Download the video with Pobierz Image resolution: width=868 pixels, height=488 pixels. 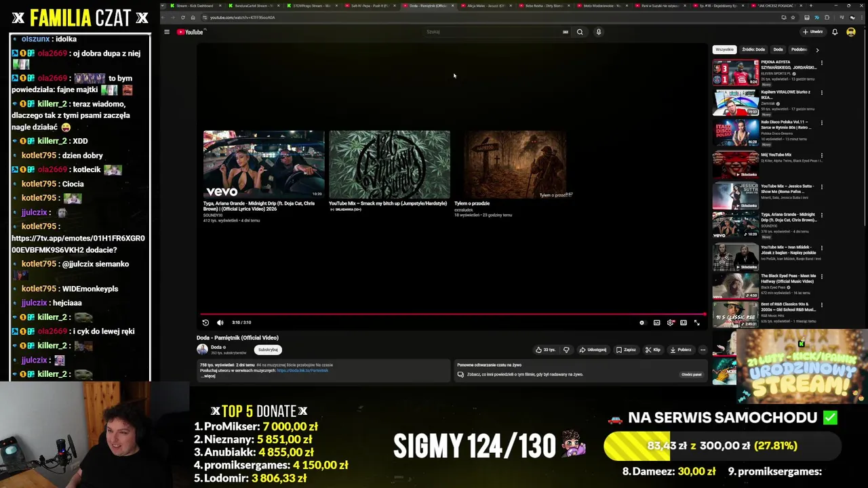coord(681,350)
